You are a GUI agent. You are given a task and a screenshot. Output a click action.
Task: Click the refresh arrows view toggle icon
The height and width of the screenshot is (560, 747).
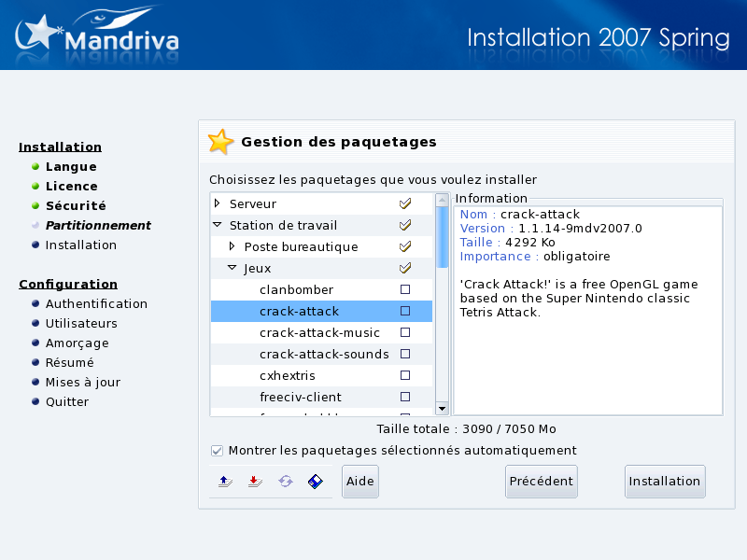pyautogui.click(x=285, y=482)
